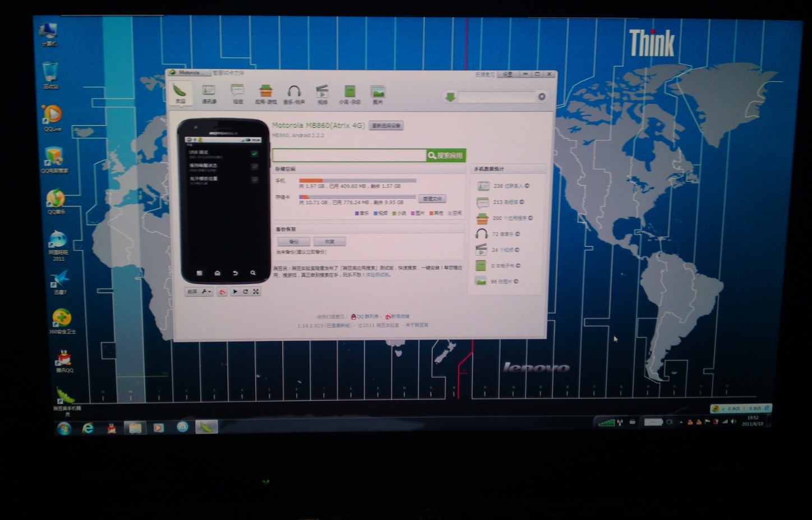
Task: Click the green Search Apps button
Action: [446, 155]
